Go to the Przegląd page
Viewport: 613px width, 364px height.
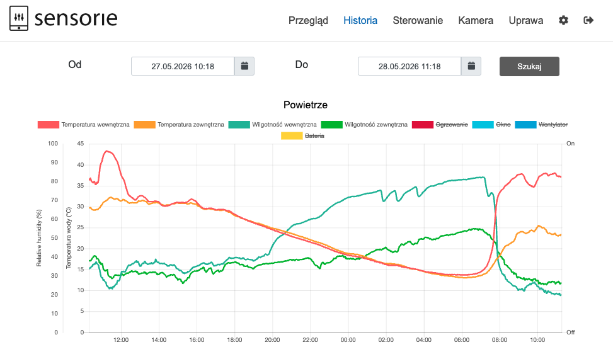308,20
